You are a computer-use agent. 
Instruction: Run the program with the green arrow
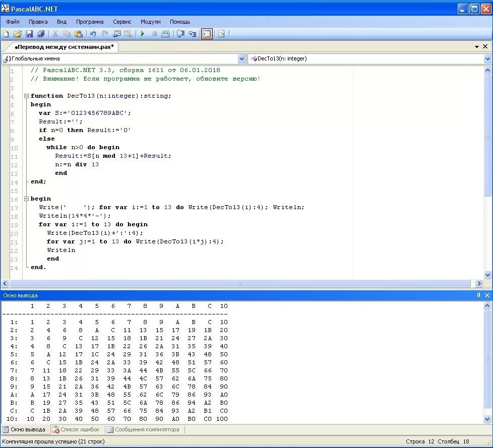(x=143, y=34)
